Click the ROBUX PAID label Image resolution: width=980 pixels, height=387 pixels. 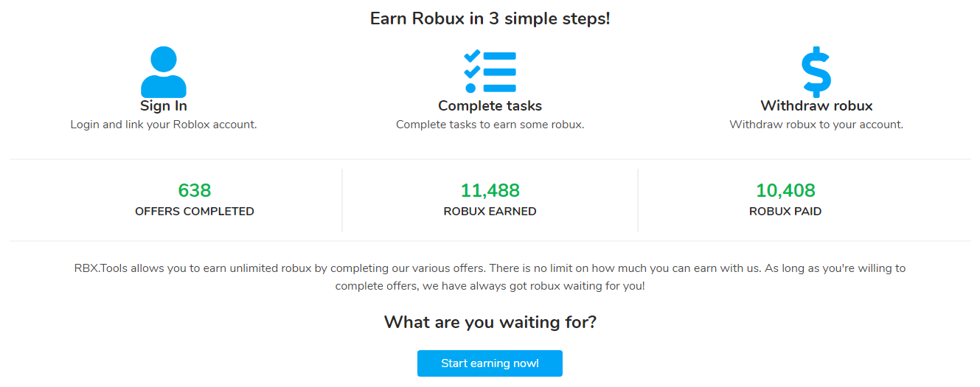785,212
